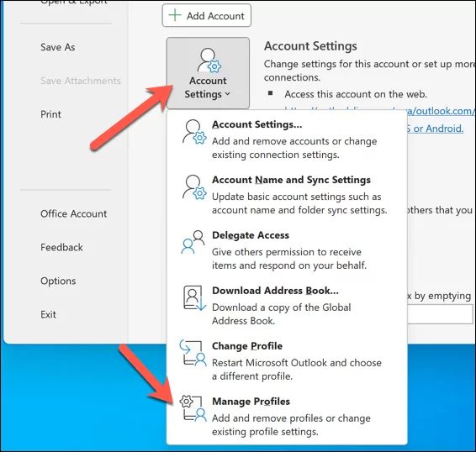
Task: Click the plus icon in Add Account
Action: pos(175,15)
